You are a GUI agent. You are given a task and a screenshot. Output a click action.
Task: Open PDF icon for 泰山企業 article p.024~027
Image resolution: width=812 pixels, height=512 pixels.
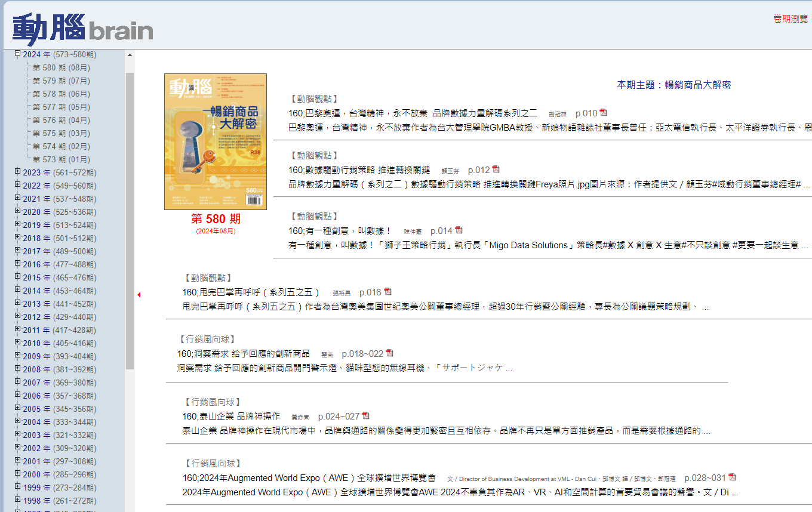(x=365, y=416)
